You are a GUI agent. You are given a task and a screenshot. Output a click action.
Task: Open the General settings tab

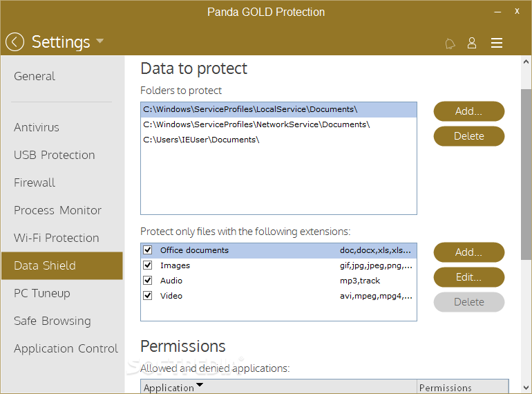(x=35, y=76)
